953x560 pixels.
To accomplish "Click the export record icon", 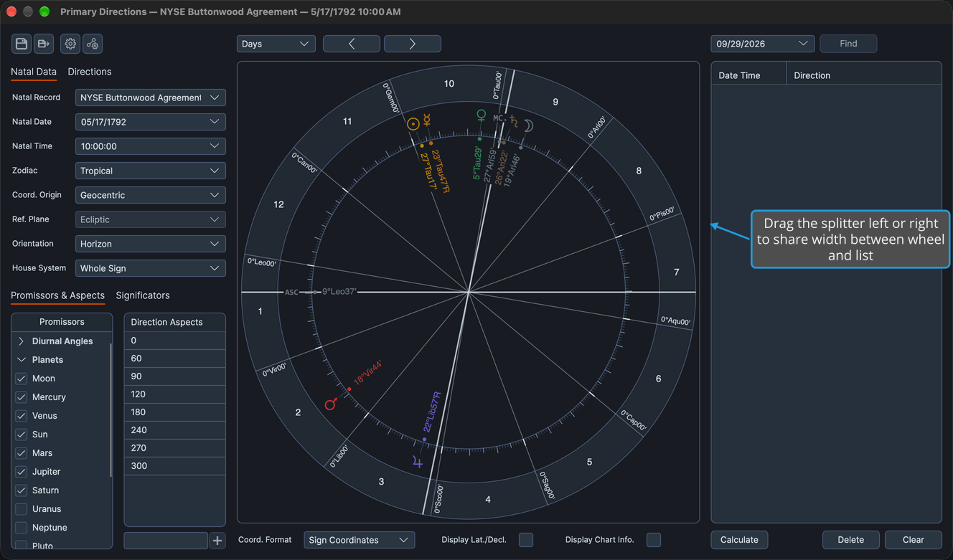I will [44, 44].
